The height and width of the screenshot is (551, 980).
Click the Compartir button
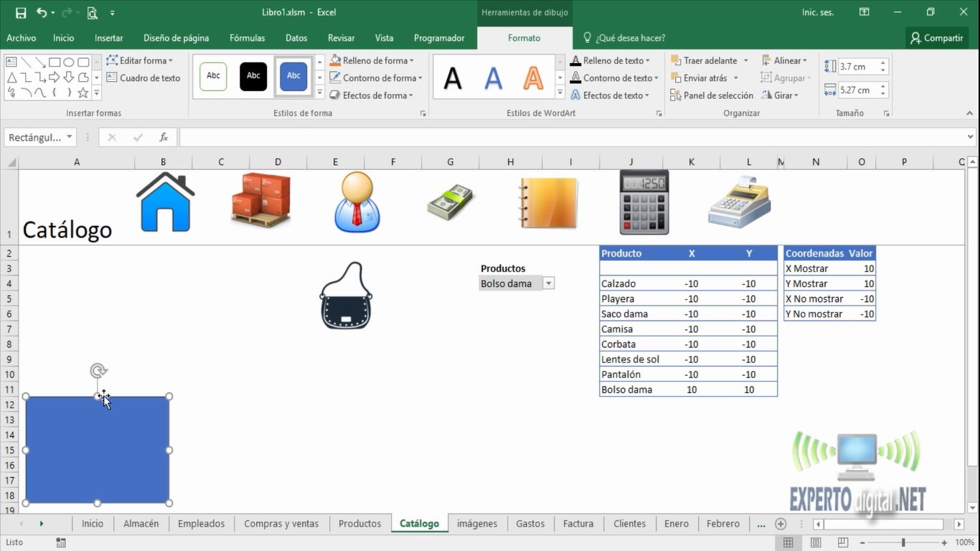coord(936,37)
